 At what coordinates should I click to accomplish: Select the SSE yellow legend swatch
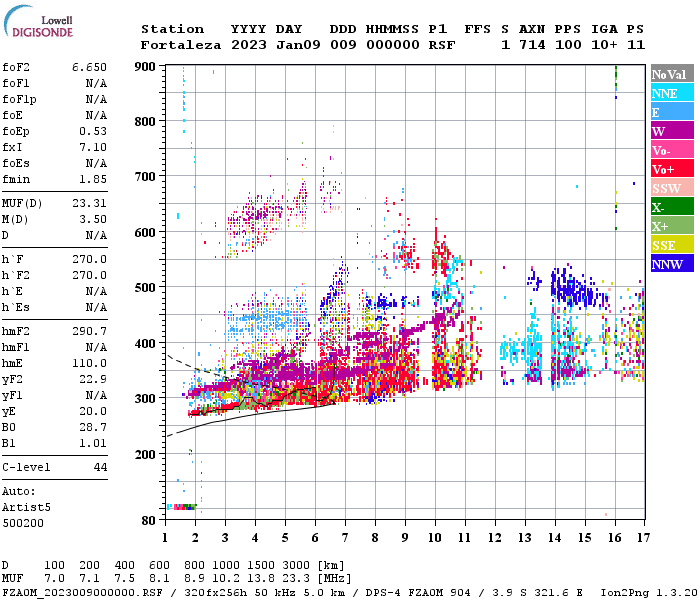(672, 245)
